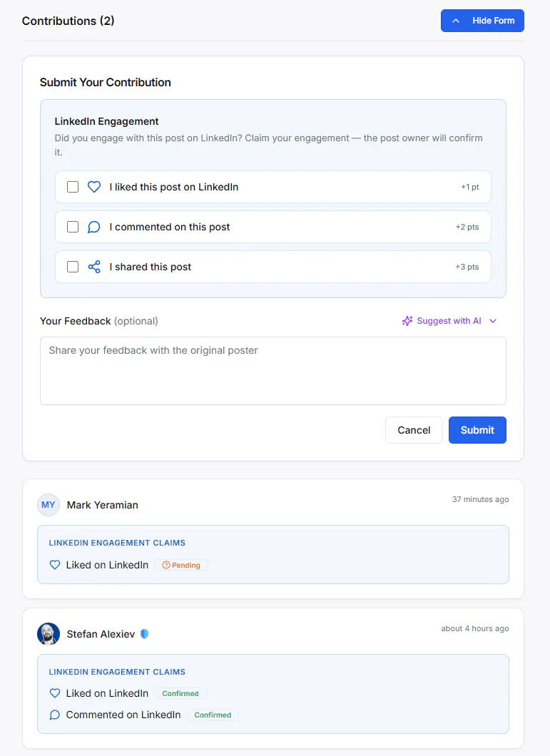Tick the I commented on this post checkbox

[73, 227]
